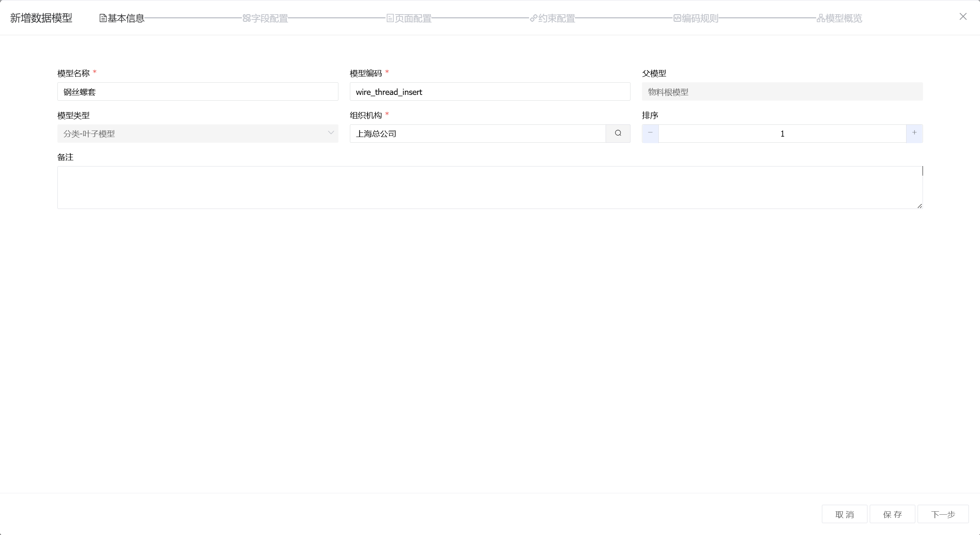The image size is (980, 535).
Task: Click the 字段配置 step icon
Action: click(x=247, y=18)
